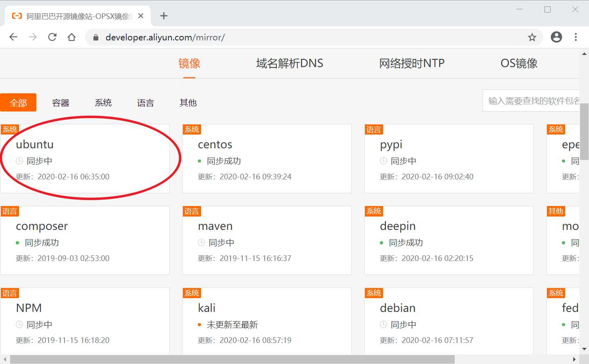Click the 系统 tag on the deepin card

(x=374, y=211)
